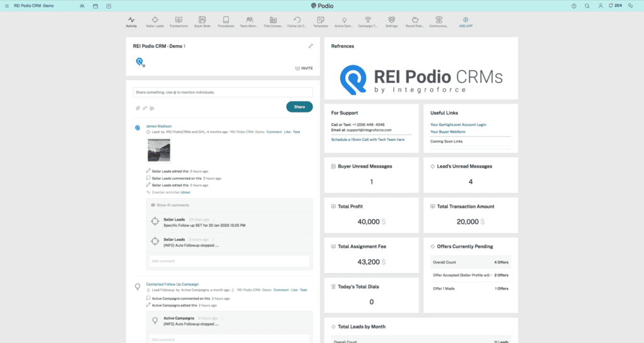Click the ask question icon under share box
This screenshot has width=644, height=343.
tap(152, 108)
